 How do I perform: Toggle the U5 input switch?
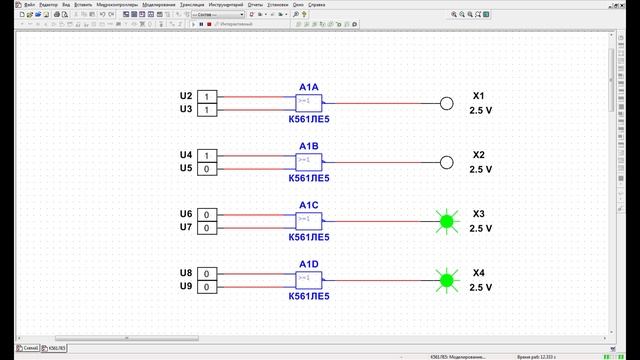click(x=207, y=169)
